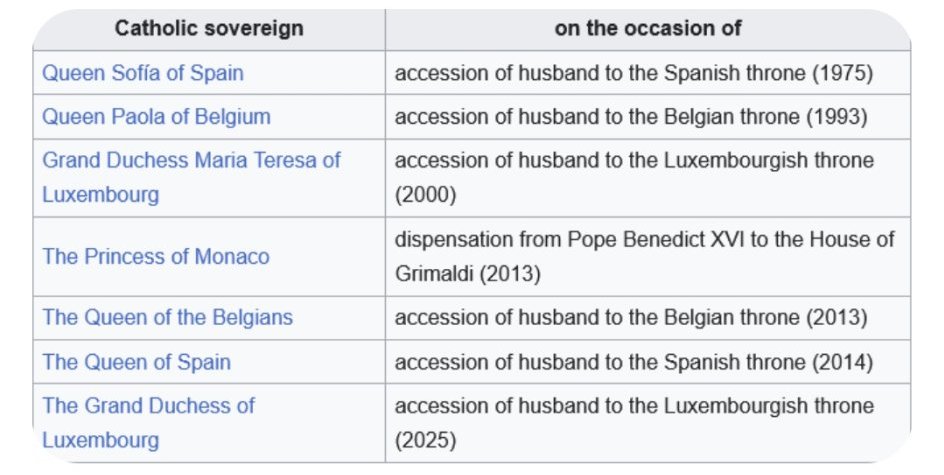The height and width of the screenshot is (475, 944).
Task: Click the 'on the occasion of' header
Action: [647, 28]
